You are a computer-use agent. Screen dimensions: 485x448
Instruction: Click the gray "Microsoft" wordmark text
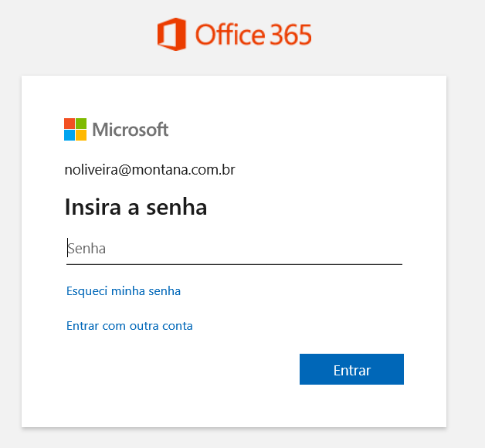click(131, 130)
